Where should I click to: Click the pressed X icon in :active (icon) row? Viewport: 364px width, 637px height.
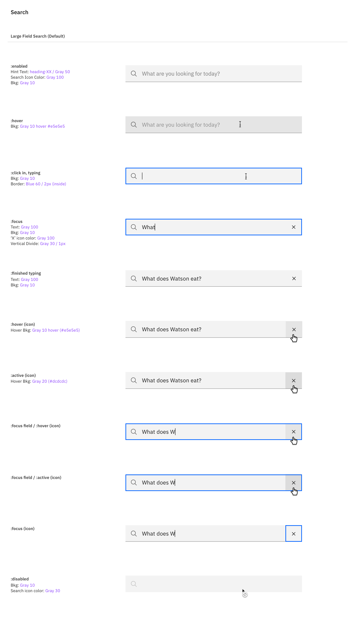pos(294,380)
